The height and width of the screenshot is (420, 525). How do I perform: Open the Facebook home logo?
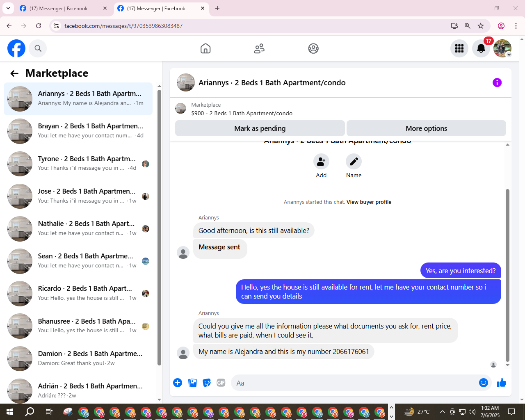(16, 48)
